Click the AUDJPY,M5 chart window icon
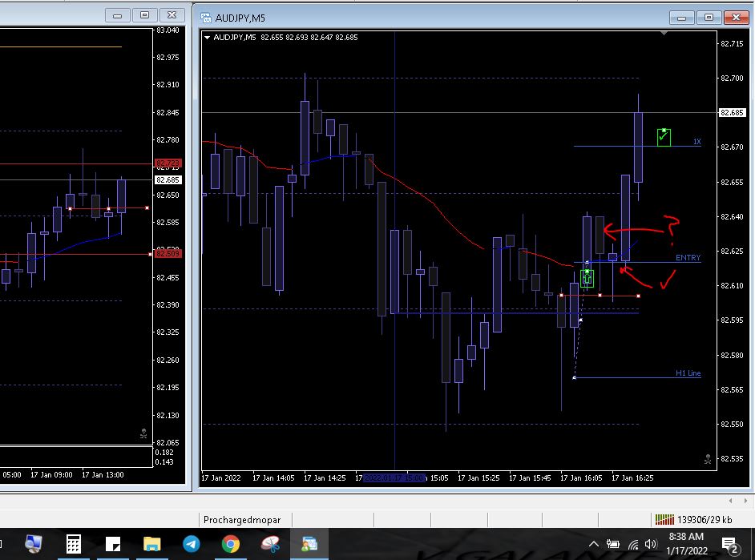 [x=206, y=18]
